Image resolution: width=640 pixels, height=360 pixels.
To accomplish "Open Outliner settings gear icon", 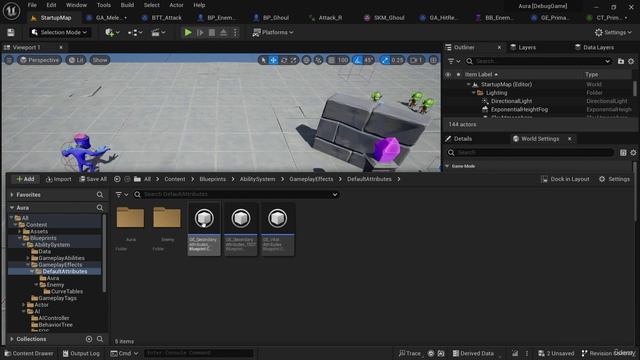I will [631, 61].
